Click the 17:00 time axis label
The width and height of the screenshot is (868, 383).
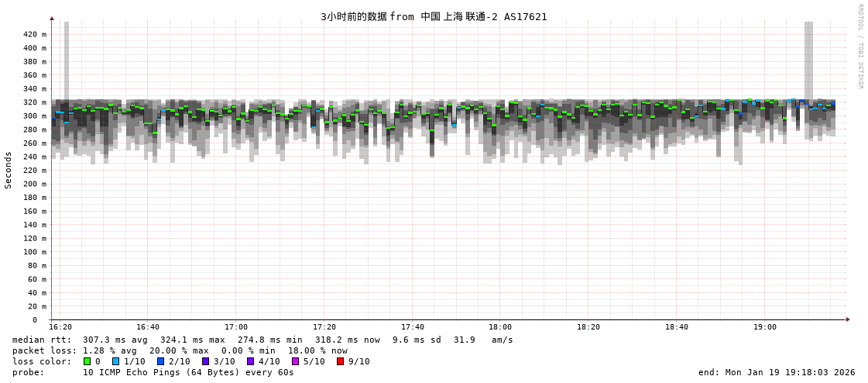(x=236, y=327)
